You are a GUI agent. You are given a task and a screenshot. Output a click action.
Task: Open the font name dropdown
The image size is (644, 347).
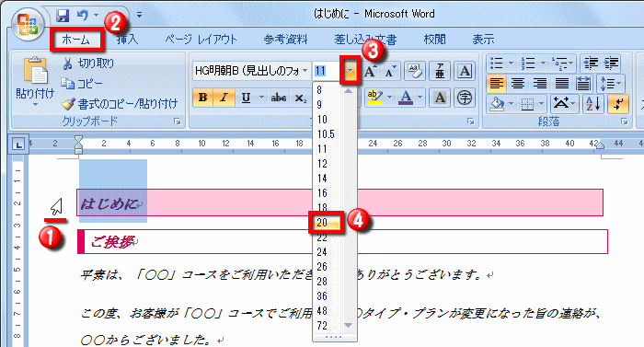tap(305, 71)
